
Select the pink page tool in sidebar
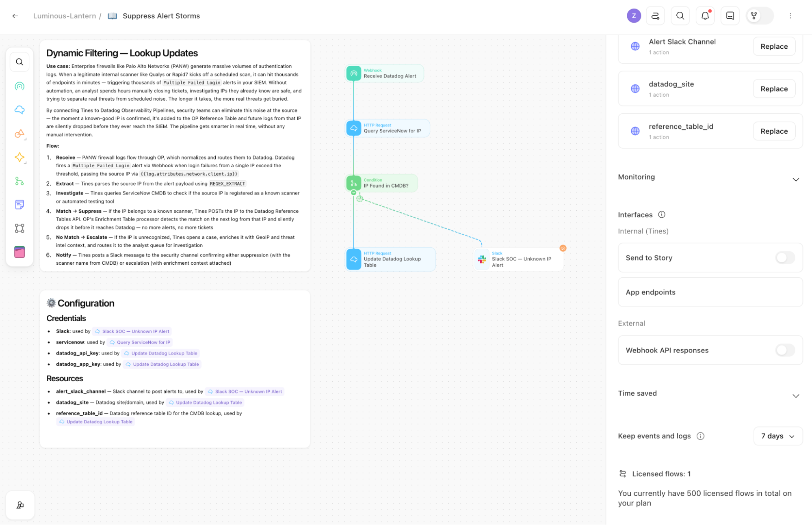point(19,252)
